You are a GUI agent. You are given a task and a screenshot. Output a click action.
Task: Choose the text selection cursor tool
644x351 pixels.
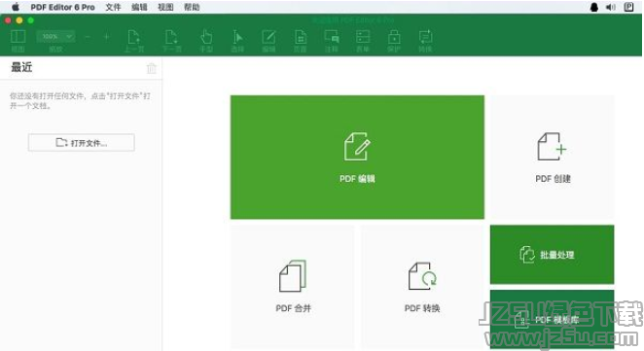tap(237, 37)
